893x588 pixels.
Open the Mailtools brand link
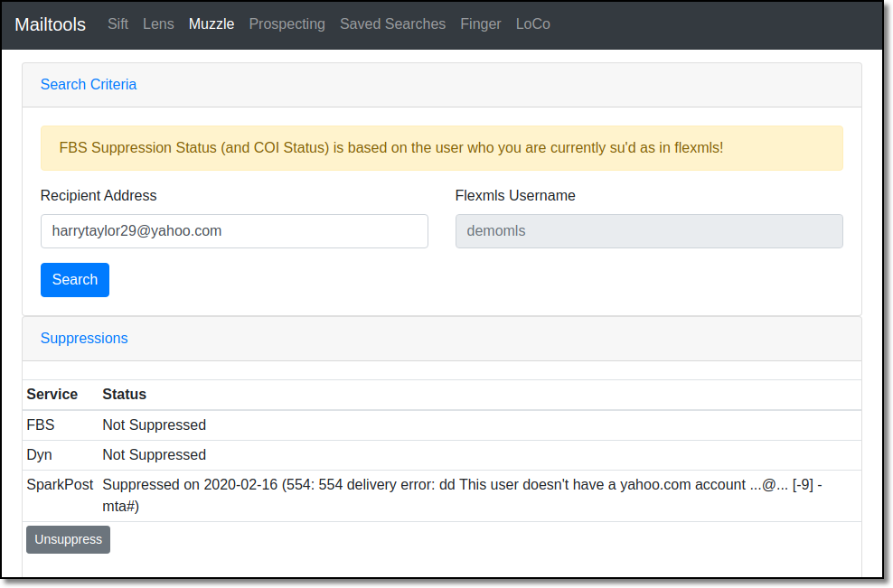(50, 24)
